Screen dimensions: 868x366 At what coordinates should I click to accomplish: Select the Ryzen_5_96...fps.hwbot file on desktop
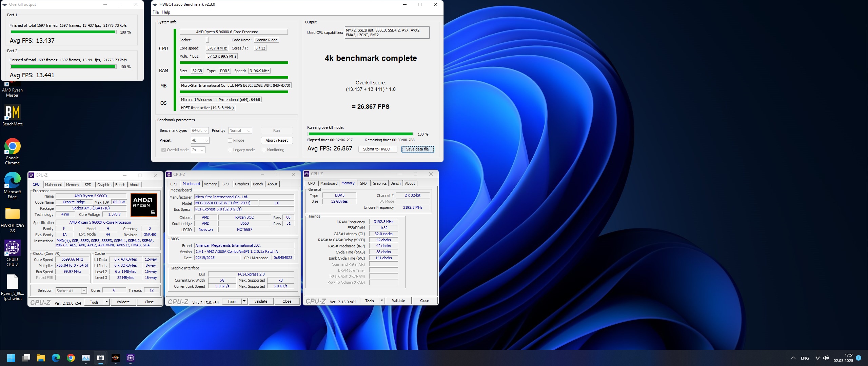pyautogui.click(x=13, y=287)
